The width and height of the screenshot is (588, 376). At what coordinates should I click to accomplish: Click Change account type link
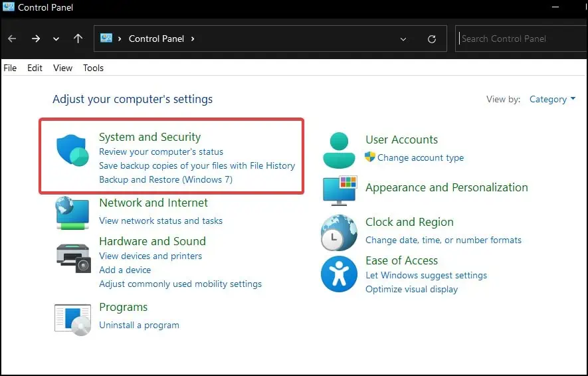[x=421, y=157]
